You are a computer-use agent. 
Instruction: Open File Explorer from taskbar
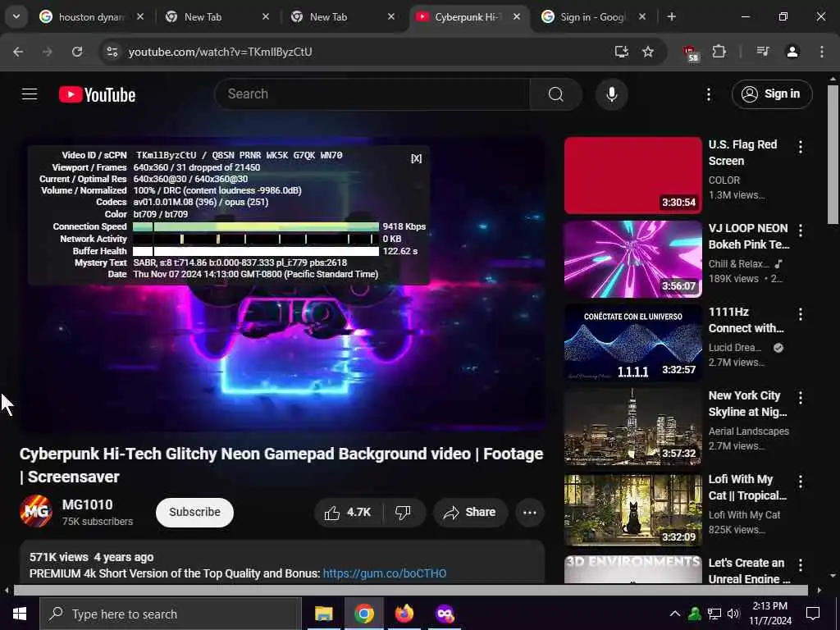[x=323, y=614]
